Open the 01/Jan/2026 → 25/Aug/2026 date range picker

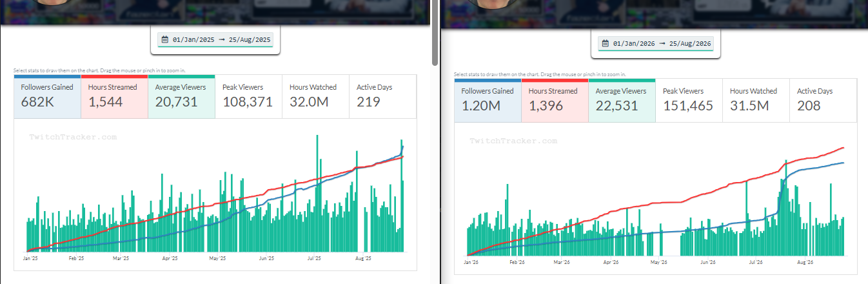tap(656, 44)
